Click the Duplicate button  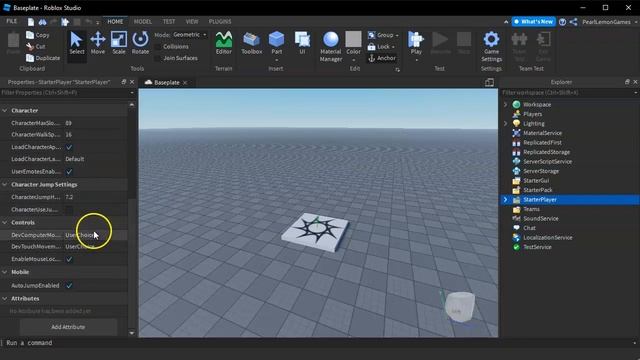43,58
